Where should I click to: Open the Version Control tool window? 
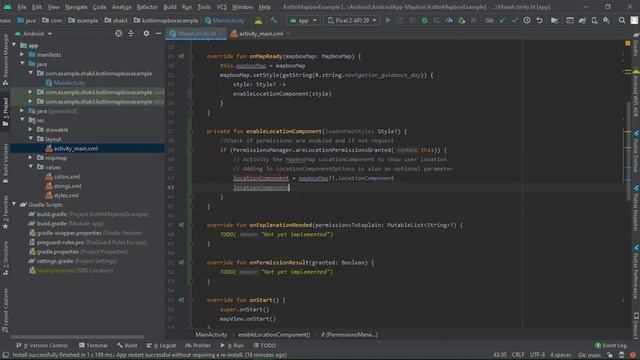coord(42,346)
